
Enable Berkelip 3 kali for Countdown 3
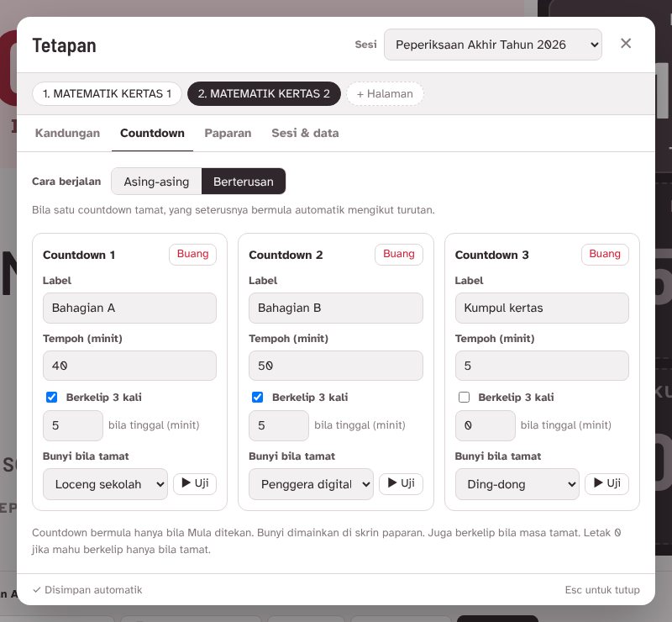(x=465, y=398)
